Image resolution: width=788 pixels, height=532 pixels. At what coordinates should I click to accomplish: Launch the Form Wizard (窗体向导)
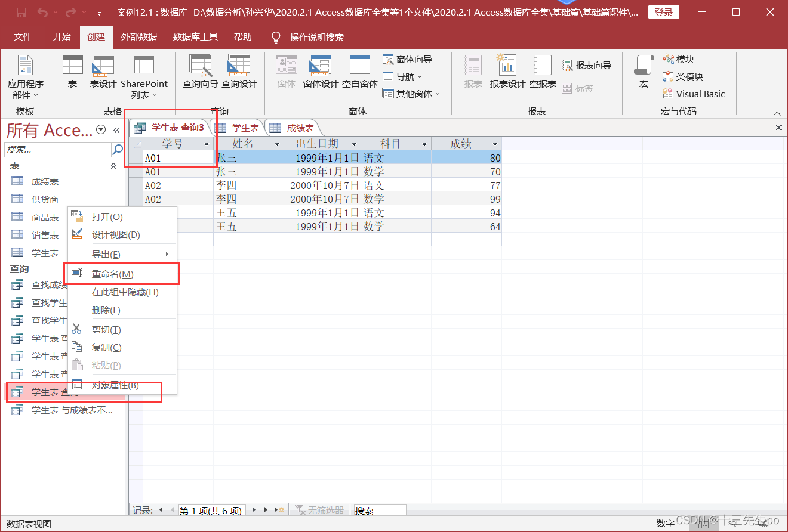point(408,59)
